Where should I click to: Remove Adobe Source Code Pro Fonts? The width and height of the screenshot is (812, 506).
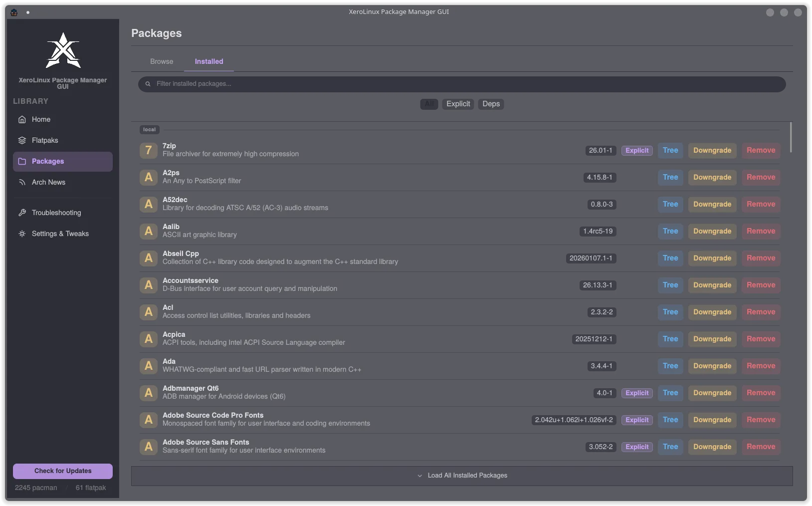(761, 420)
